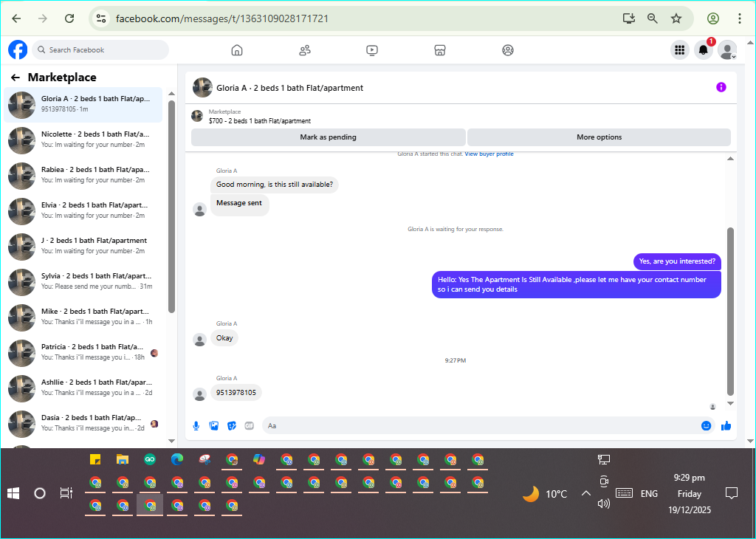
Task: Click More options button
Action: pos(599,137)
